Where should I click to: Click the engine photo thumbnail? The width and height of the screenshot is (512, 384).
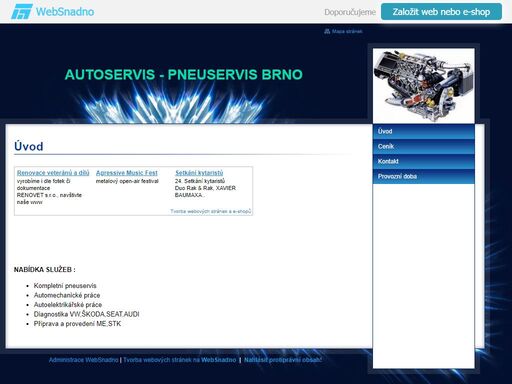[x=424, y=85]
